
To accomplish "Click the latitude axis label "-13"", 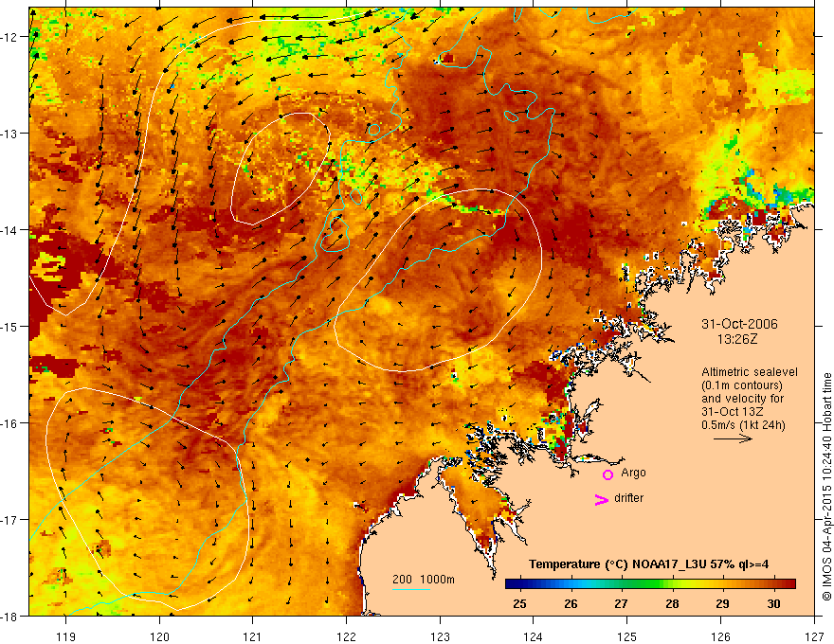I will pyautogui.click(x=10, y=134).
